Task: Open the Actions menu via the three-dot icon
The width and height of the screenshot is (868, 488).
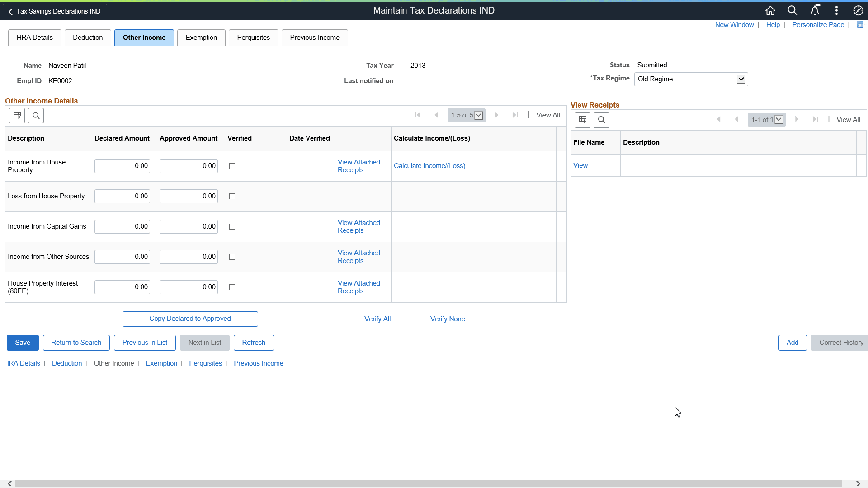Action: coord(836,10)
